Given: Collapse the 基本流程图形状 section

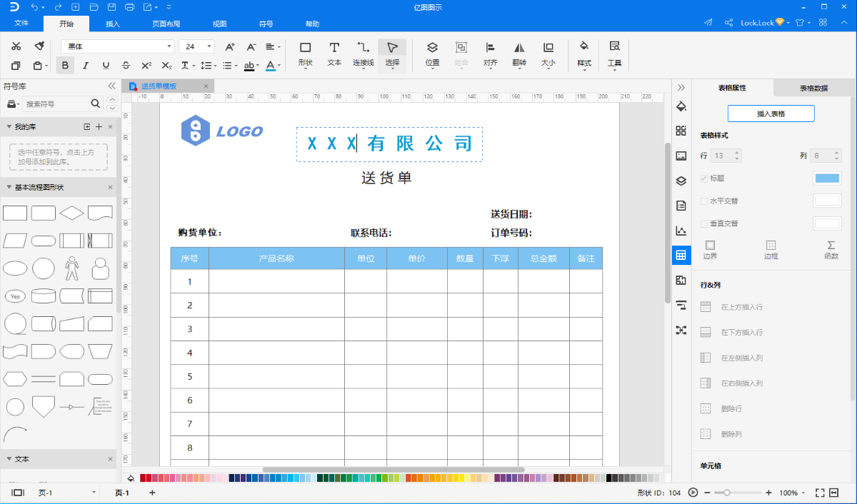Looking at the screenshot, I should click(x=9, y=187).
